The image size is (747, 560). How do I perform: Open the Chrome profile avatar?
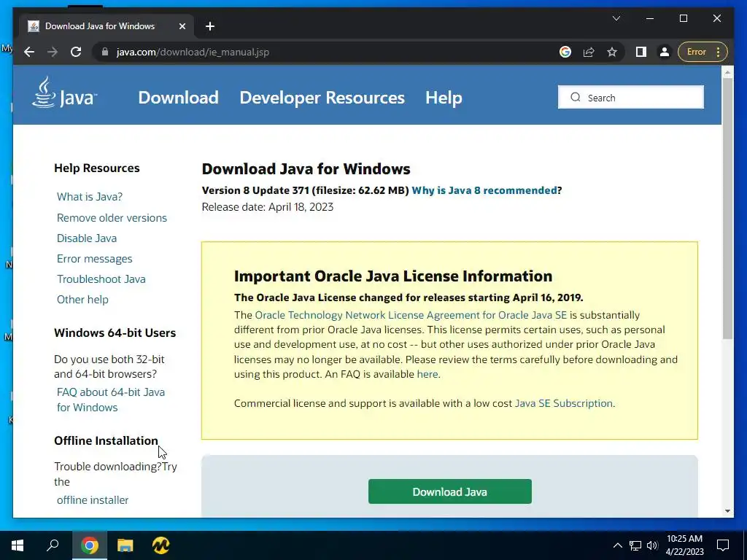point(664,52)
